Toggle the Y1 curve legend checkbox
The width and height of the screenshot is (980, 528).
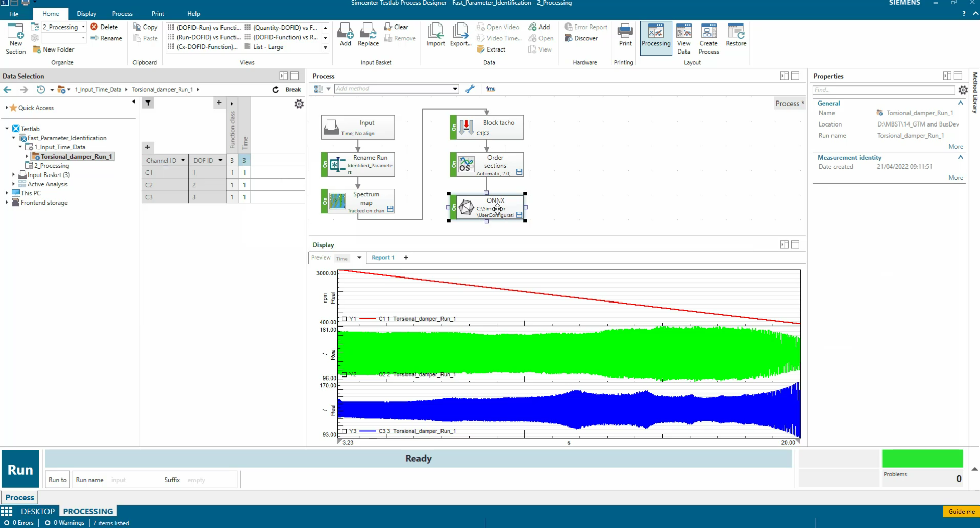tap(345, 319)
